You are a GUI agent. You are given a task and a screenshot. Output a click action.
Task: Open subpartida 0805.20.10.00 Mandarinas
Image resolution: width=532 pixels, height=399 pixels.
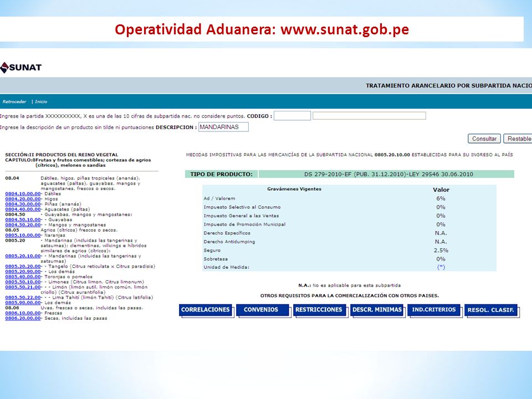point(23,256)
